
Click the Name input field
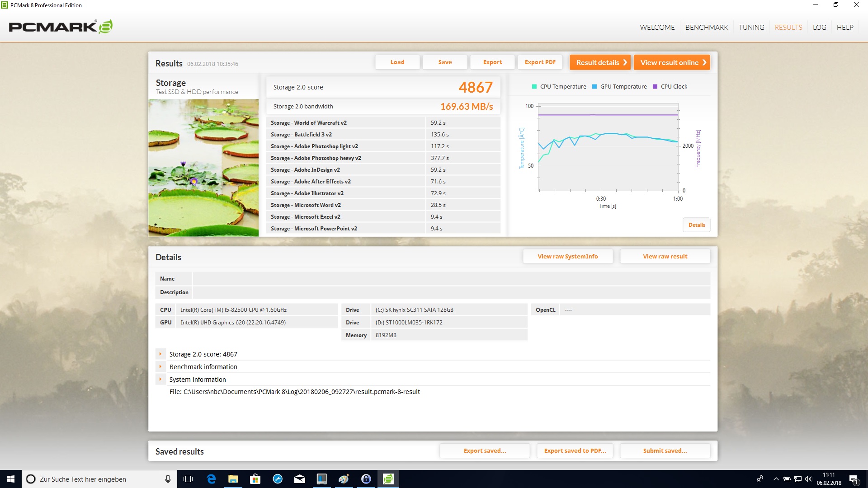coord(451,279)
